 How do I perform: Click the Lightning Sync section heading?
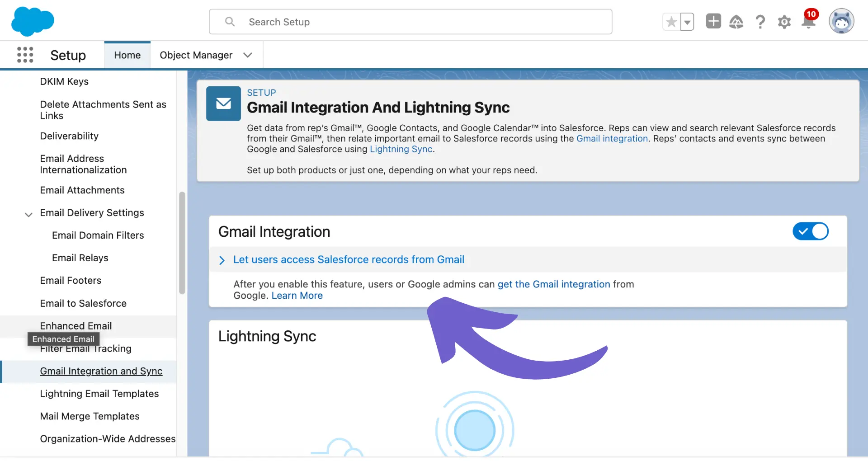[x=267, y=336]
